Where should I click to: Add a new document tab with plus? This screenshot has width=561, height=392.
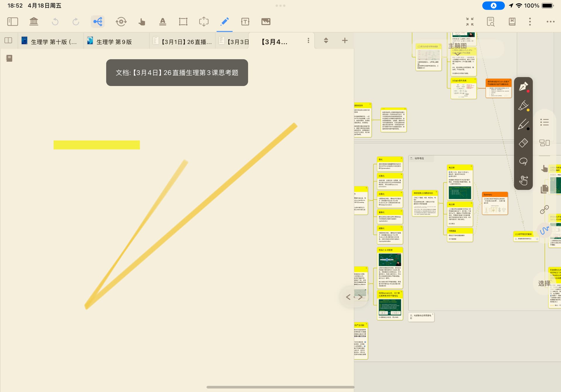click(345, 41)
